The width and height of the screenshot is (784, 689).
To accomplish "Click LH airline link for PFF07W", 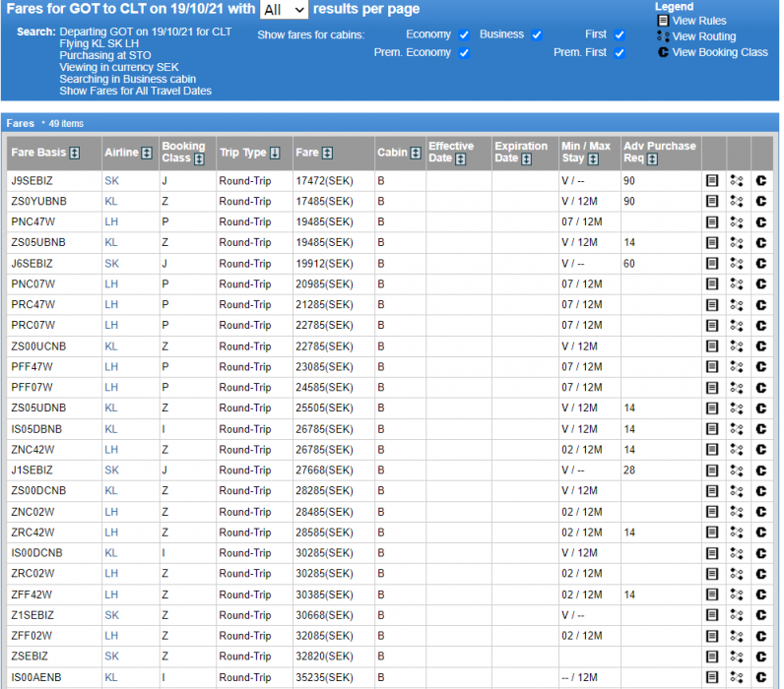I will click(111, 388).
